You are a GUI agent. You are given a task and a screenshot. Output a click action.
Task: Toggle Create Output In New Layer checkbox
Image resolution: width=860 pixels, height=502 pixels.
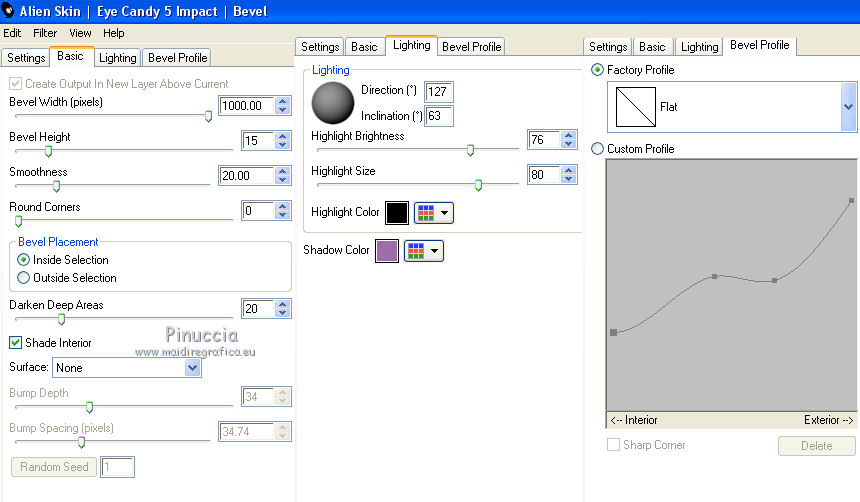click(x=15, y=84)
